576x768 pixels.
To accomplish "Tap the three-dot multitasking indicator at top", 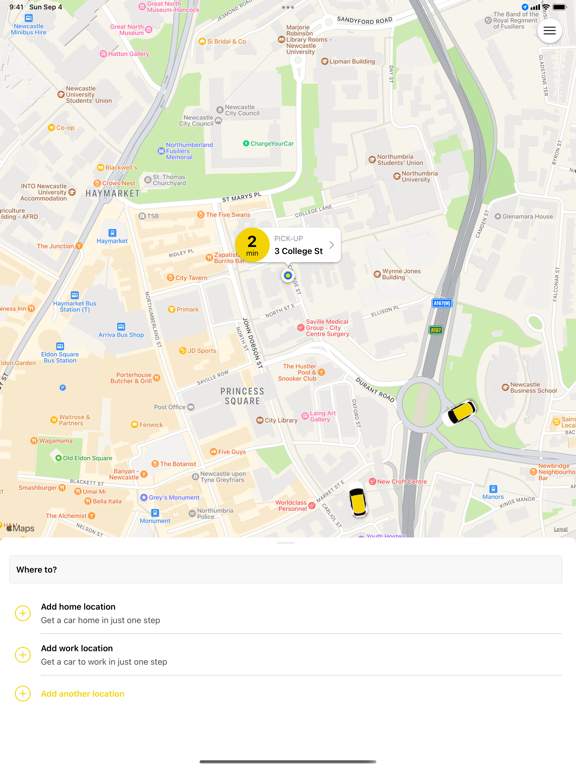I will (x=288, y=7).
